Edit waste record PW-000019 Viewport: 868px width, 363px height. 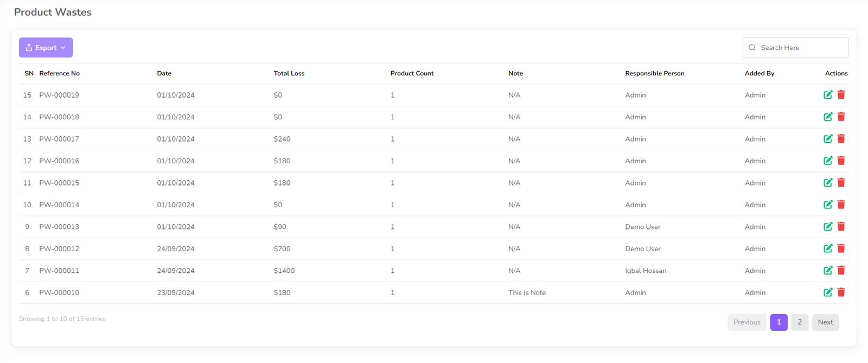tap(828, 95)
